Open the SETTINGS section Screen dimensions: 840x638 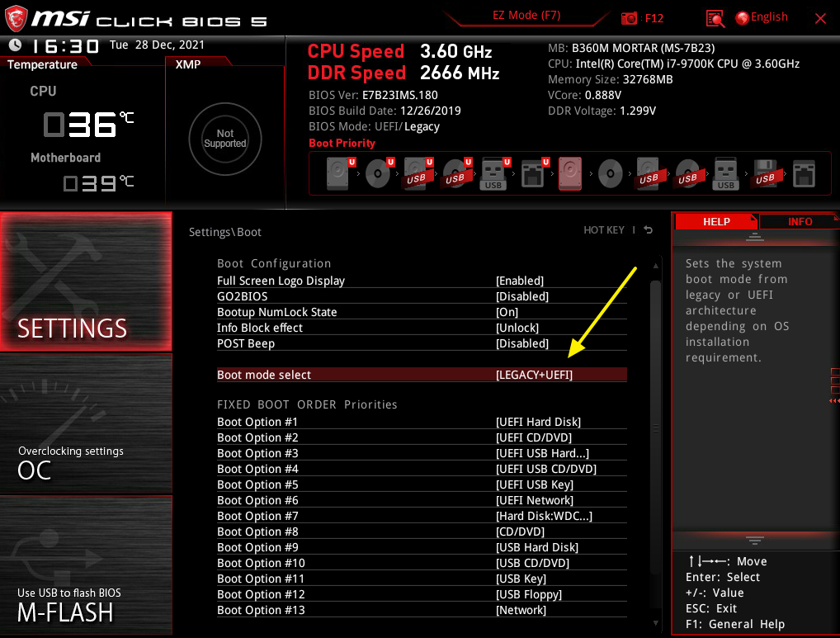tap(87, 281)
